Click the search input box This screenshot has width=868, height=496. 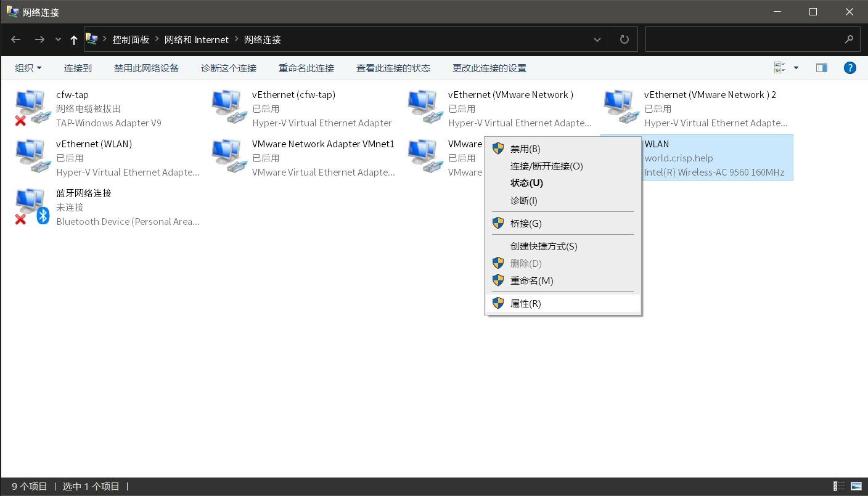click(743, 39)
